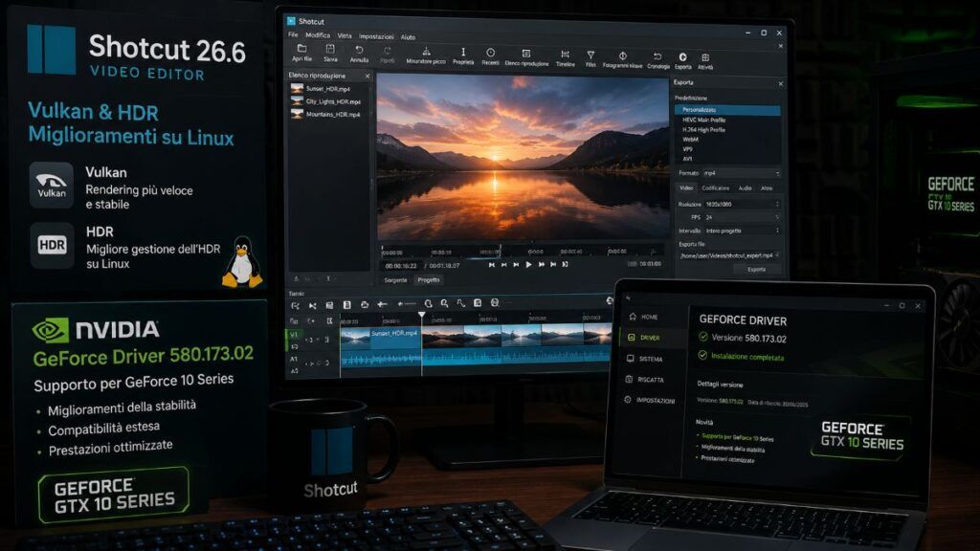This screenshot has width=980, height=551.
Task: Open the Intervallo Intero progetto dropdown
Action: point(742,231)
